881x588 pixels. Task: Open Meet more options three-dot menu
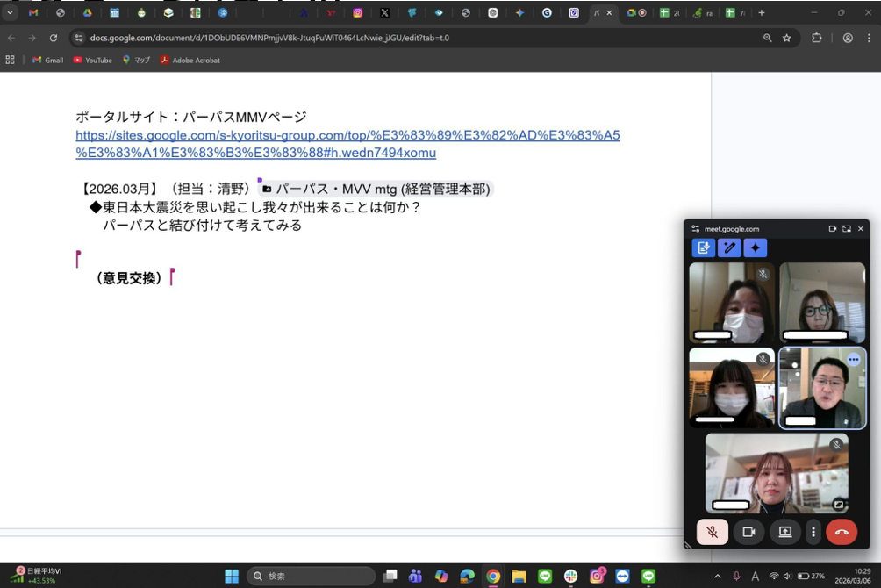point(813,532)
